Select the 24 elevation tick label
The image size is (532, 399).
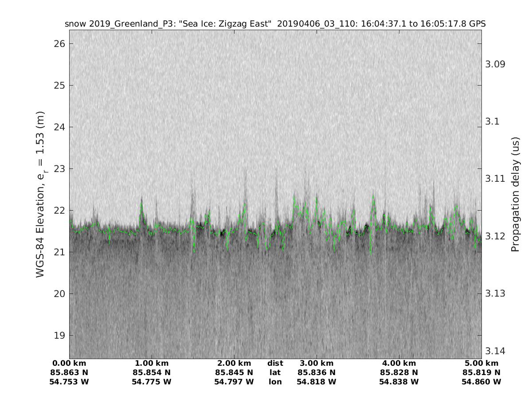coord(60,127)
